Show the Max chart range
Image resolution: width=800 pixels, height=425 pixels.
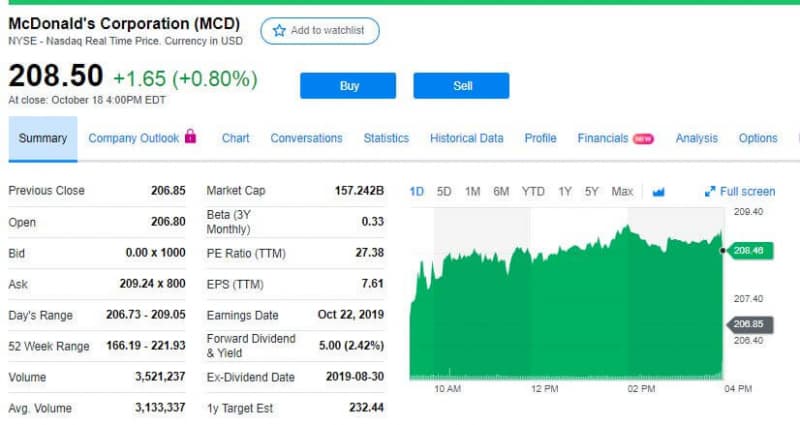tap(622, 192)
